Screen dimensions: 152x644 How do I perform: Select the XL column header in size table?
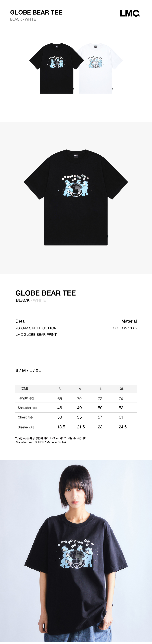pyautogui.click(x=122, y=389)
